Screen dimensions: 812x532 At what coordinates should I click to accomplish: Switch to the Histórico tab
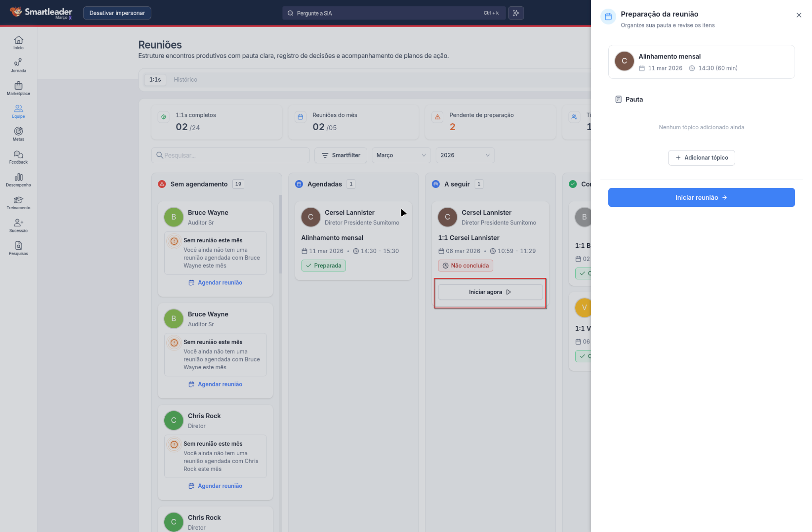pos(185,80)
